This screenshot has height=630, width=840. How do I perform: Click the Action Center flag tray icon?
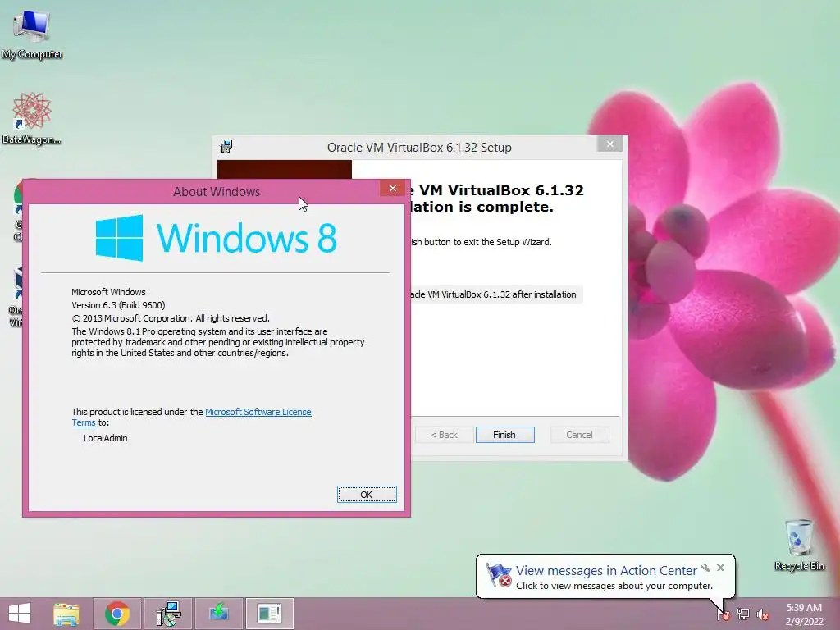pyautogui.click(x=724, y=614)
